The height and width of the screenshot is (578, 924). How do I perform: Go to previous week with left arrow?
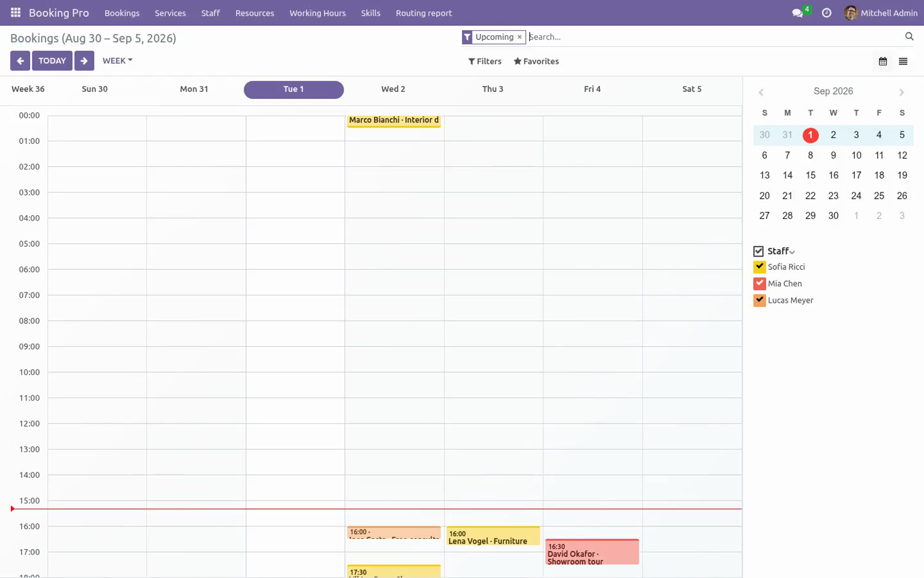click(x=20, y=61)
